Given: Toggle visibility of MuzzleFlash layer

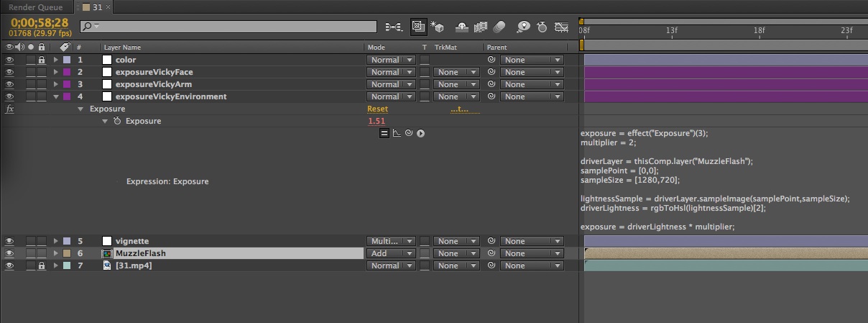Looking at the screenshot, I should tap(10, 253).
